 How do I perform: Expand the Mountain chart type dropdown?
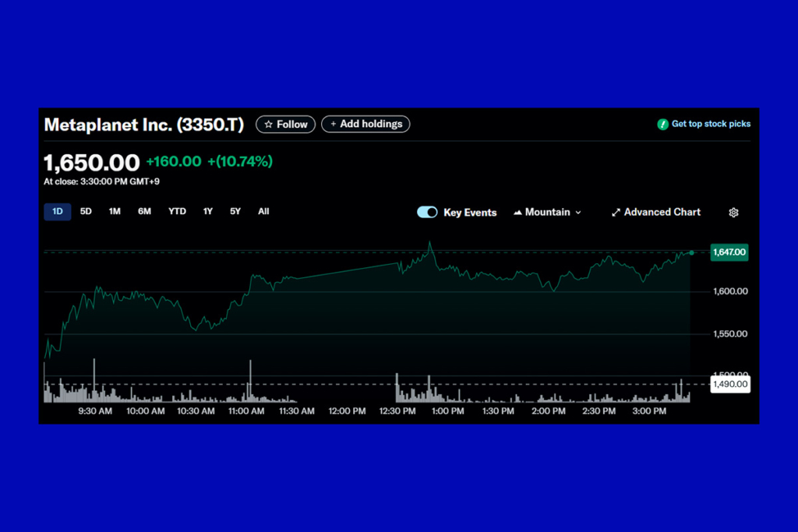click(547, 212)
